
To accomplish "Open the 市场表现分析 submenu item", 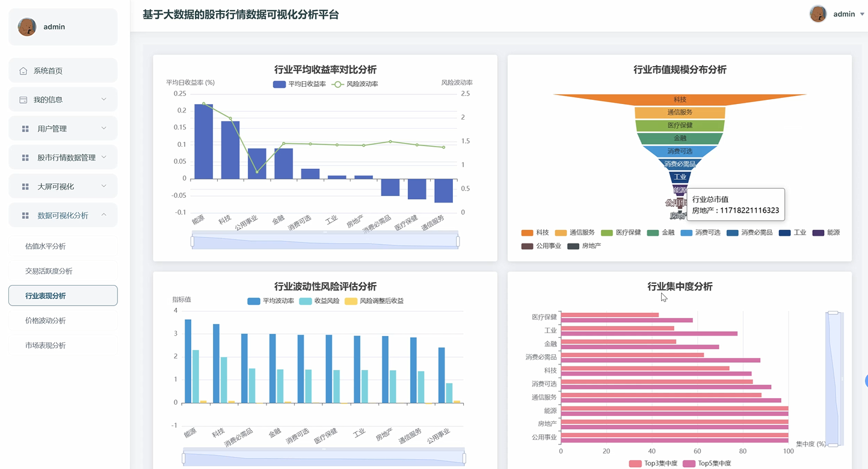I will (x=63, y=345).
